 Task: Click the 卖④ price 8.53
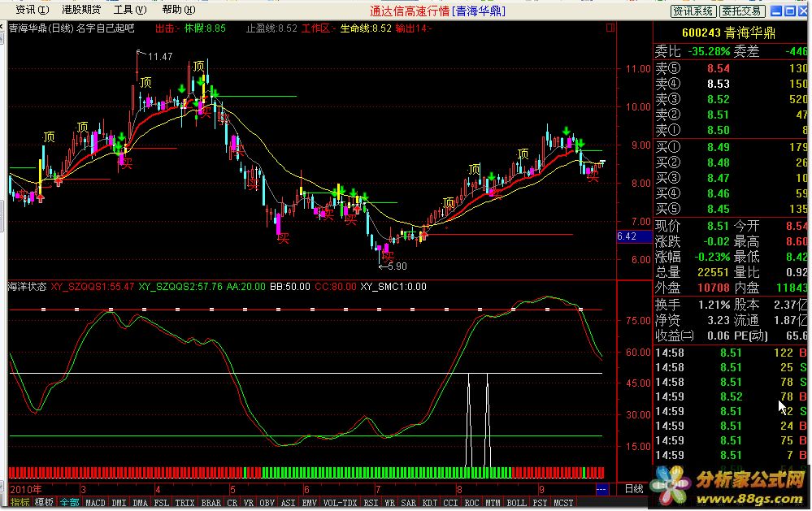[719, 84]
